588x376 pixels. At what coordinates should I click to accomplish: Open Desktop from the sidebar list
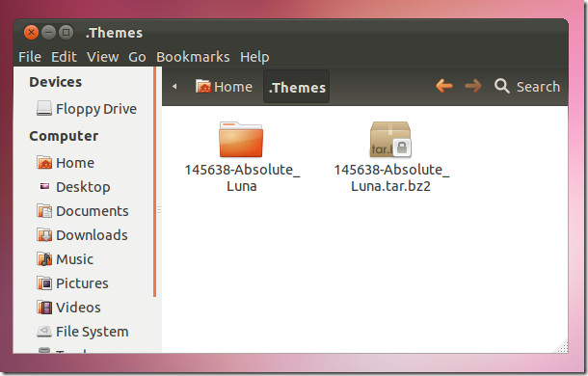pyautogui.click(x=83, y=187)
